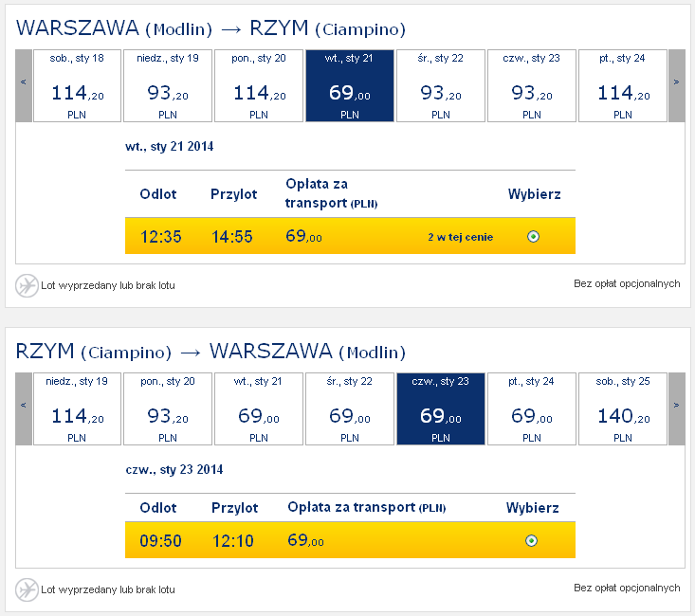Select the 12:35 outbound flight radio button
This screenshot has height=616, width=695.
(x=533, y=237)
